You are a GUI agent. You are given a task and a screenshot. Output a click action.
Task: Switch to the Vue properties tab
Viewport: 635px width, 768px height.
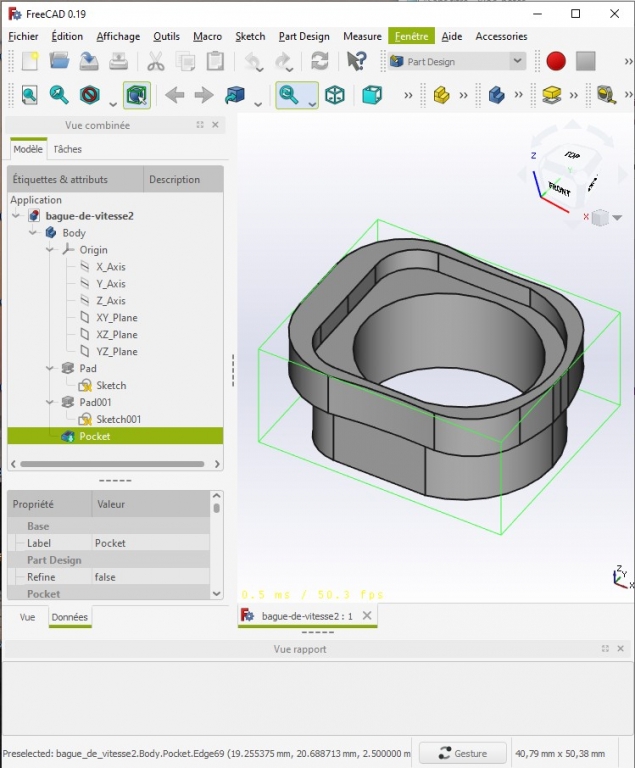[x=27, y=617]
